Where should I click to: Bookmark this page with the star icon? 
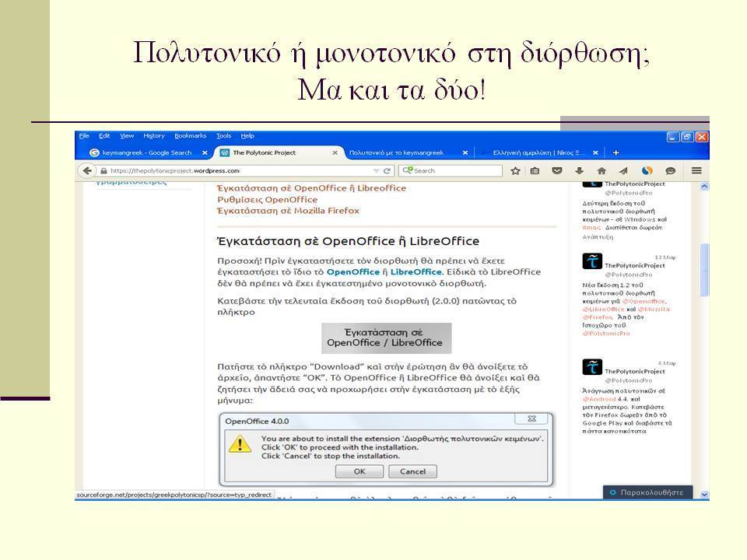click(x=515, y=170)
